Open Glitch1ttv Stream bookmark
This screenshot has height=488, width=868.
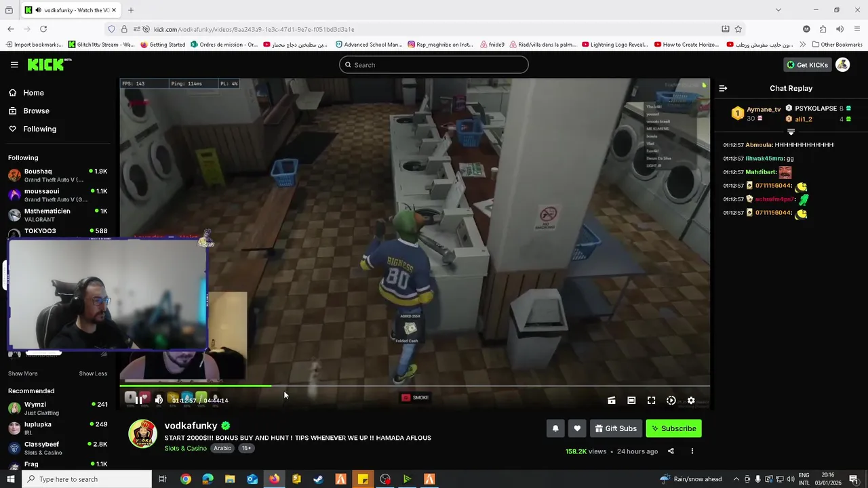[x=102, y=45]
